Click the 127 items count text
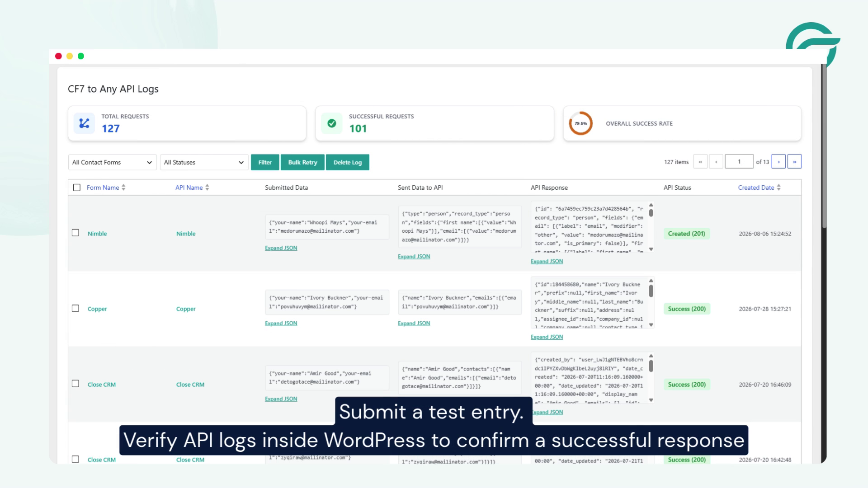Image resolution: width=868 pixels, height=488 pixels. click(676, 162)
